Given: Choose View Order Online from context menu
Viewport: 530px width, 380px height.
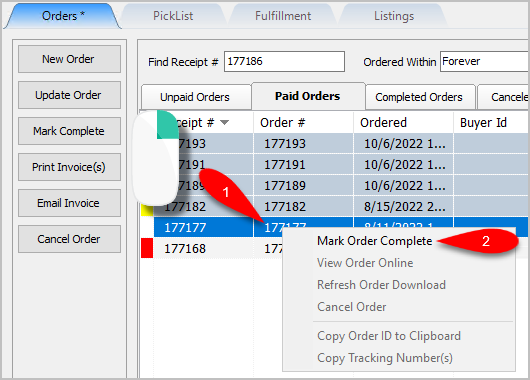Looking at the screenshot, I should click(365, 263).
